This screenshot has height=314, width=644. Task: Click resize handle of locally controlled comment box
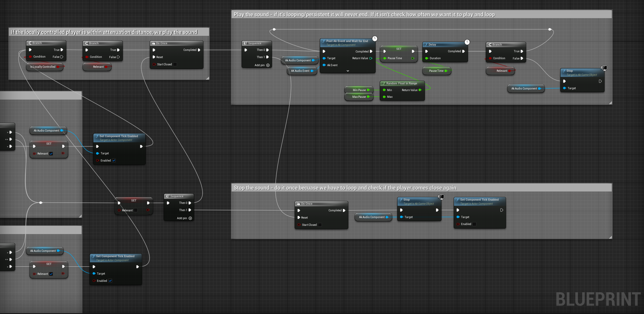click(208, 78)
